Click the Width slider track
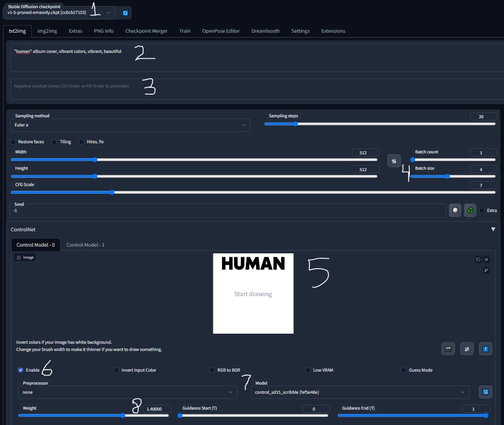Screen dimensions: 504x425 [194, 160]
